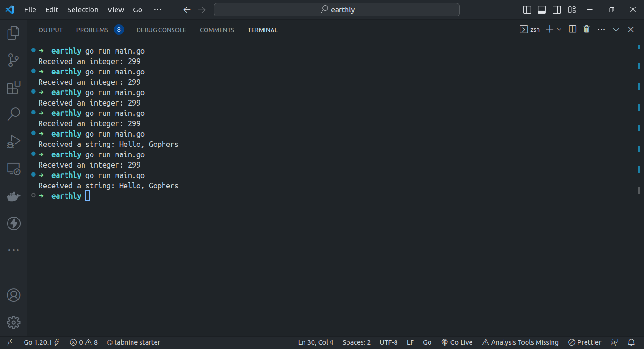The height and width of the screenshot is (349, 644).
Task: Split the terminal pane
Action: click(x=572, y=29)
